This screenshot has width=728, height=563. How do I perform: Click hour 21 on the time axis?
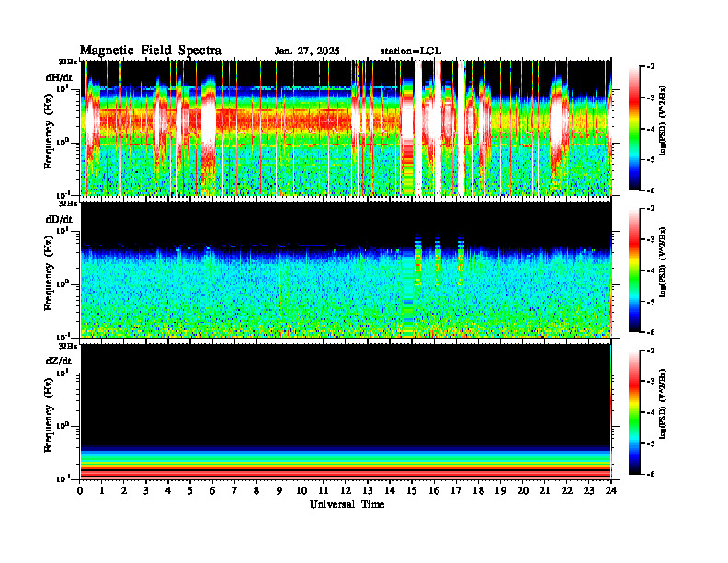544,490
